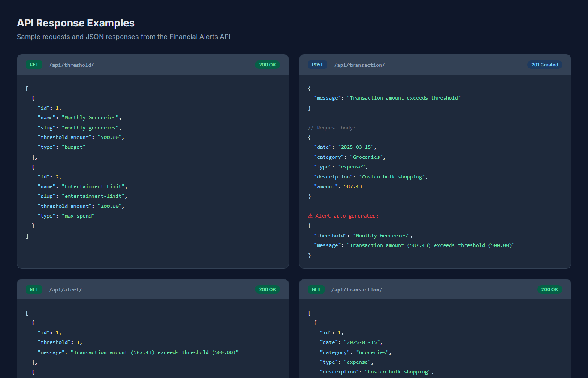Screen dimensions: 588x378
Task: Click the /api/transaction/ path on the bottom card
Action: 357,289
